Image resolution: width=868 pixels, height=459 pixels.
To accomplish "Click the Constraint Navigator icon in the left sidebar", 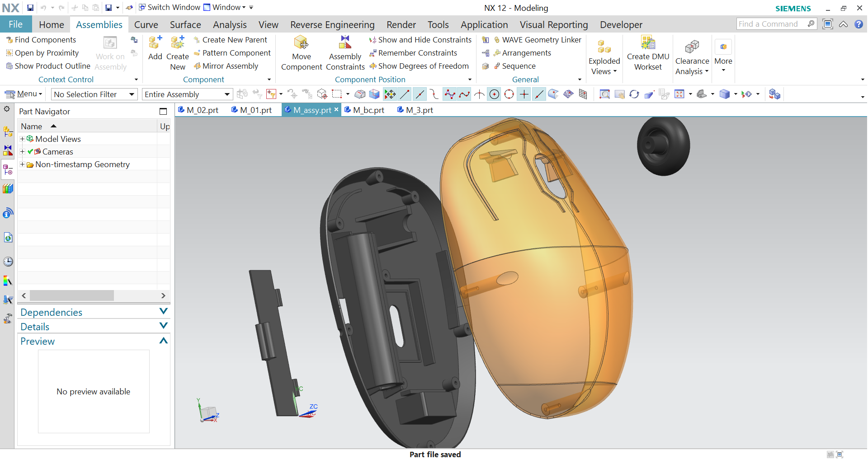I will (x=8, y=150).
